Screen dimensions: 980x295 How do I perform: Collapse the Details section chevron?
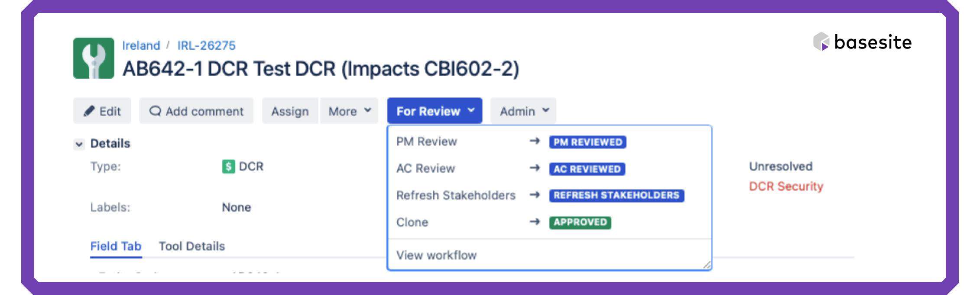tap(79, 144)
